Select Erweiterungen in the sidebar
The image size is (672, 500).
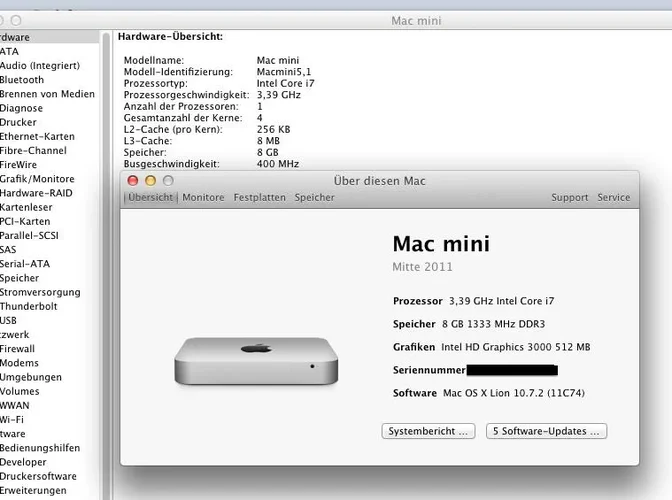tap(33, 490)
